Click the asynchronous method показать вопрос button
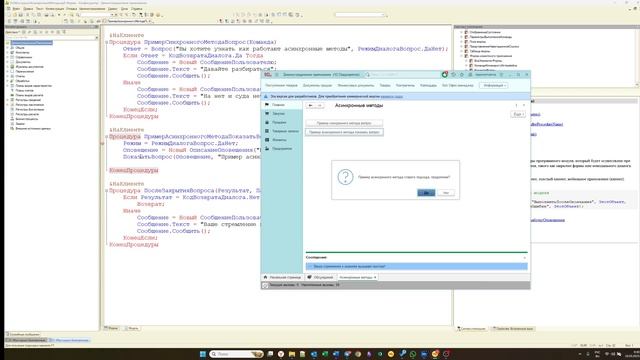Image resolution: width=640 pixels, height=360 pixels. click(x=344, y=132)
